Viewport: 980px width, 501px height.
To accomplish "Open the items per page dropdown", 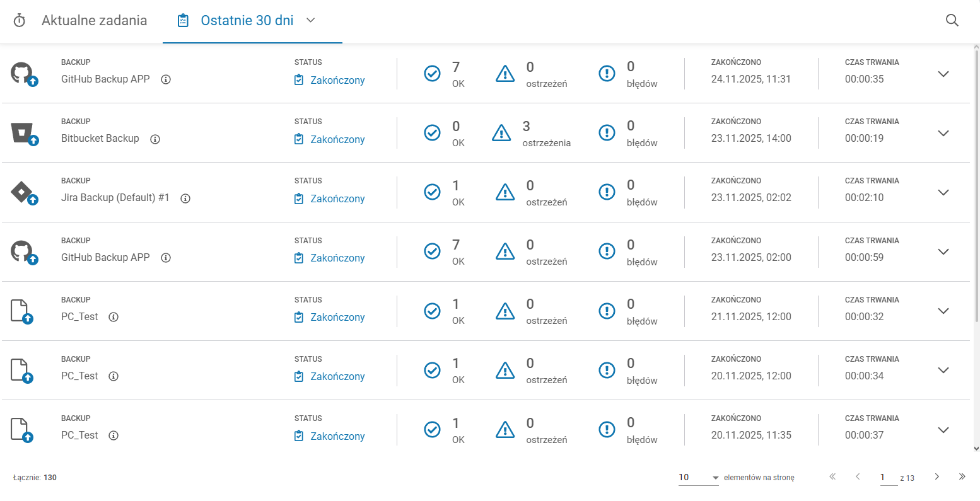I will [x=698, y=478].
